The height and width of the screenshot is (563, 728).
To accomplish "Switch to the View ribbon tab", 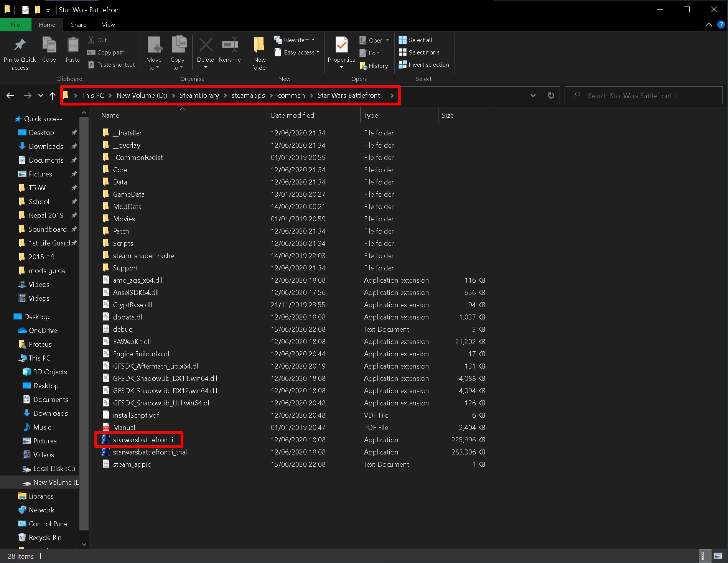I will click(109, 25).
